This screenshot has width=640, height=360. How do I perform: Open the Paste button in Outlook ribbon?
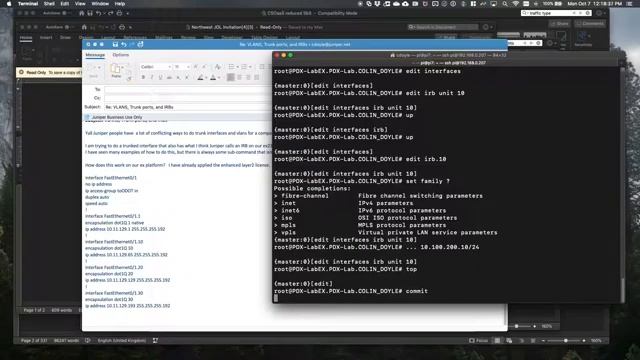[x=116, y=70]
